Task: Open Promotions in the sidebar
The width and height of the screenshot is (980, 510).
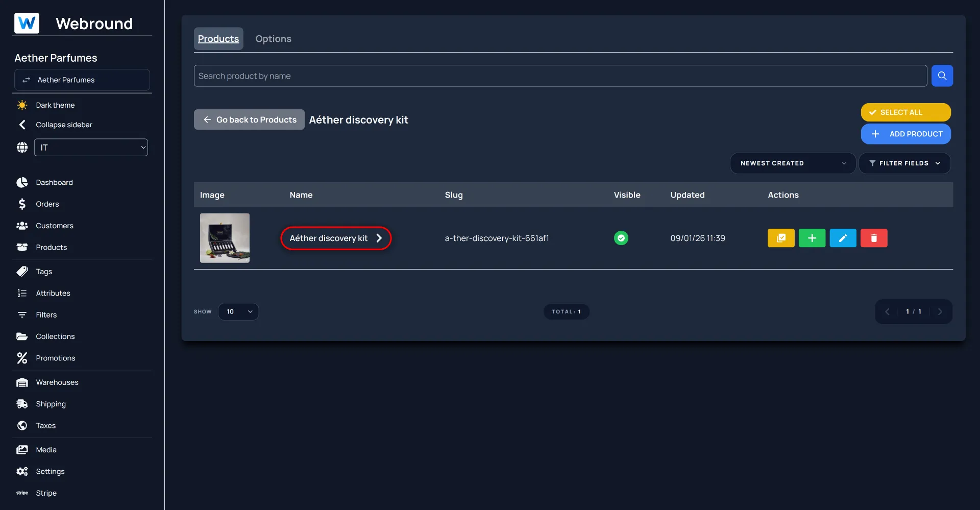Action: [x=55, y=358]
